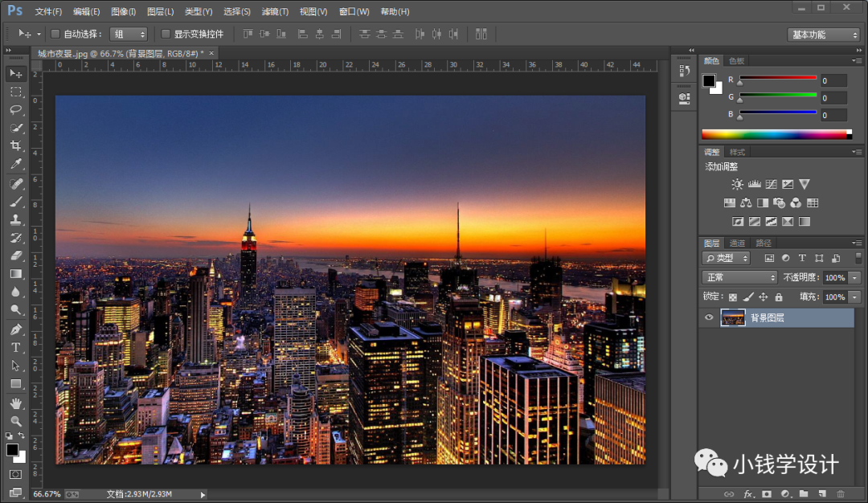868x503 pixels.
Task: Toggle type layer filter
Action: point(802,259)
